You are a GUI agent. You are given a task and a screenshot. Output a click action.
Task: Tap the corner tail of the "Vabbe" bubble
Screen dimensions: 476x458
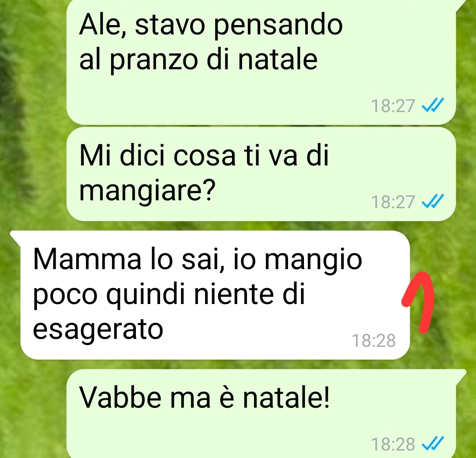click(x=461, y=375)
